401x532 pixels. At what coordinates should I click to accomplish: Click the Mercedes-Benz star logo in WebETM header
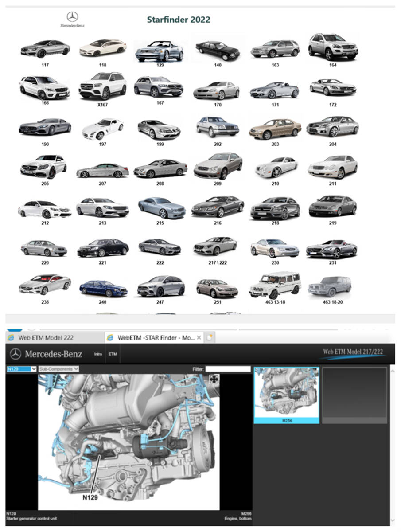coord(16,354)
